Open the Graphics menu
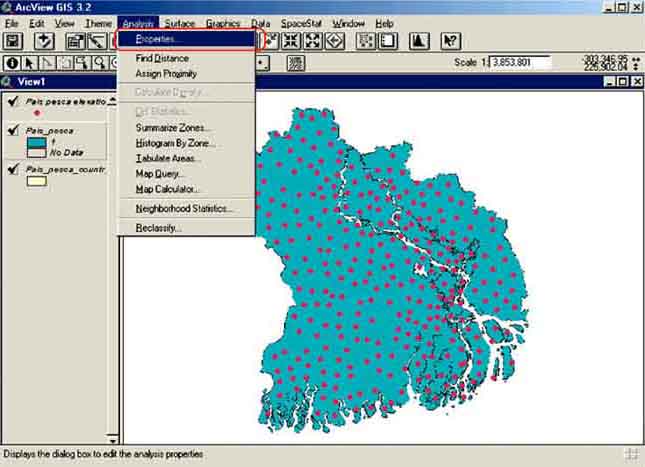Image resolution: width=645 pixels, height=467 pixels. [223, 23]
